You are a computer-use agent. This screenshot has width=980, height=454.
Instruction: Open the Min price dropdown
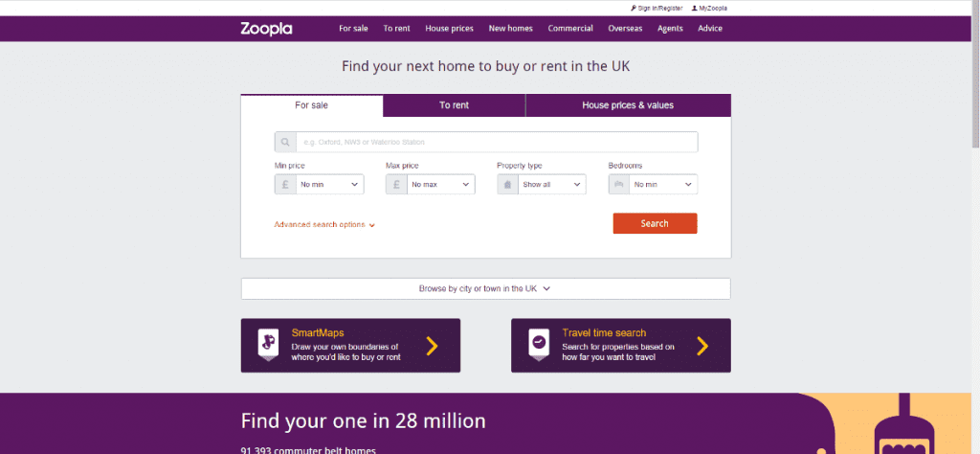pyautogui.click(x=329, y=185)
